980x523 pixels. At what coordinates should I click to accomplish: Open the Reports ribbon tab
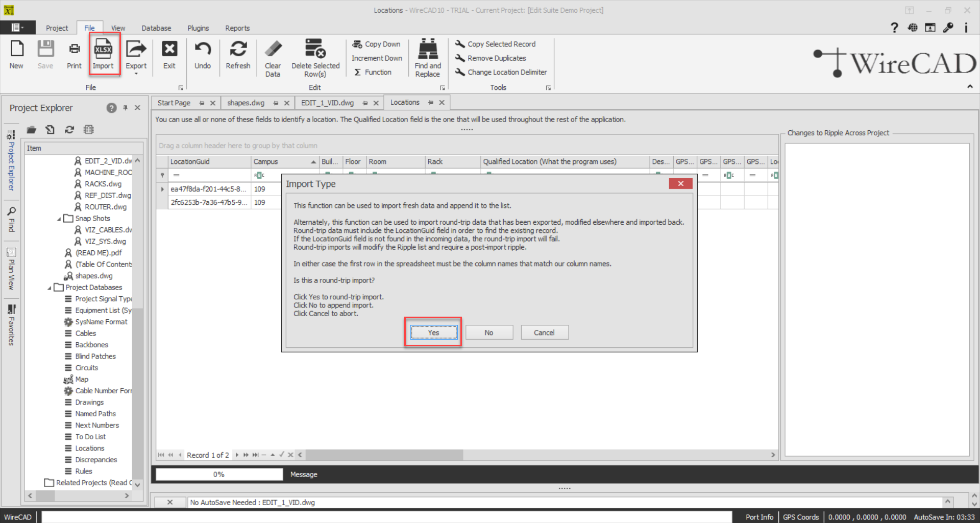coord(237,28)
